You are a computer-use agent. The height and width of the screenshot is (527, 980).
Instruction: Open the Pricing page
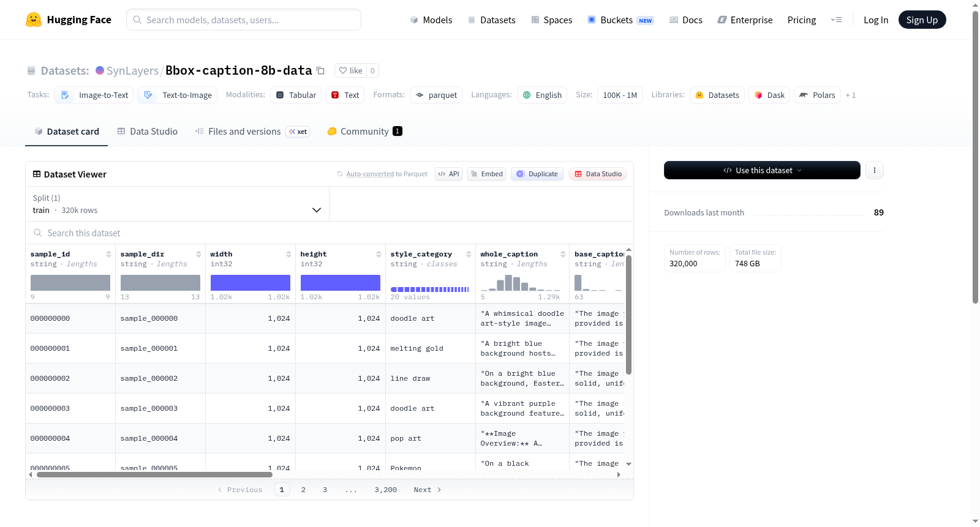[802, 20]
